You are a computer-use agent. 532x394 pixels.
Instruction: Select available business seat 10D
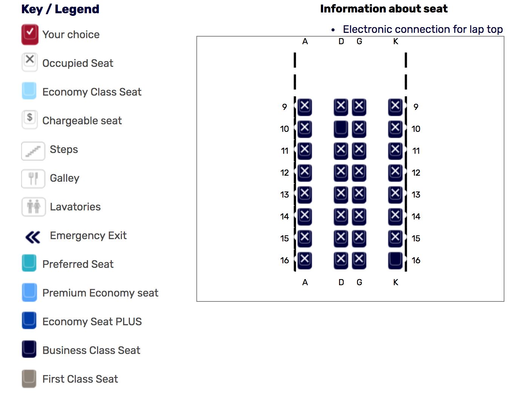pos(341,129)
